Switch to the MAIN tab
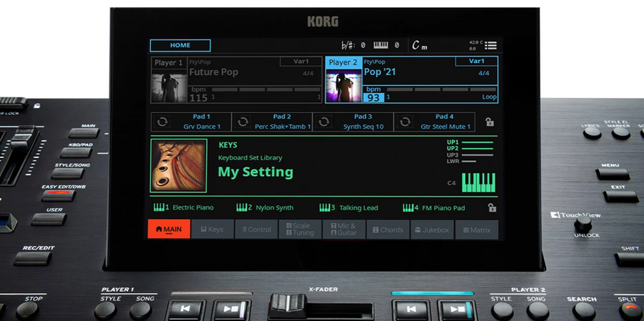 click(x=169, y=229)
